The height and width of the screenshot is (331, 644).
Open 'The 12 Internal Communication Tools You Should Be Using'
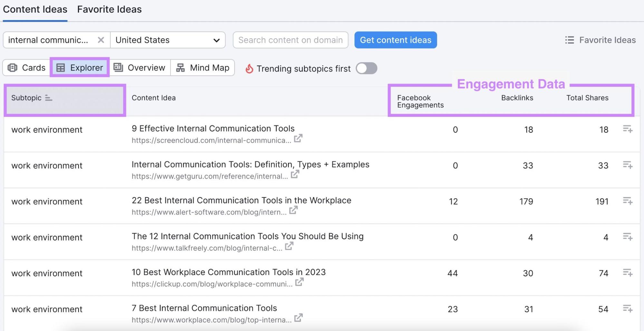(247, 236)
